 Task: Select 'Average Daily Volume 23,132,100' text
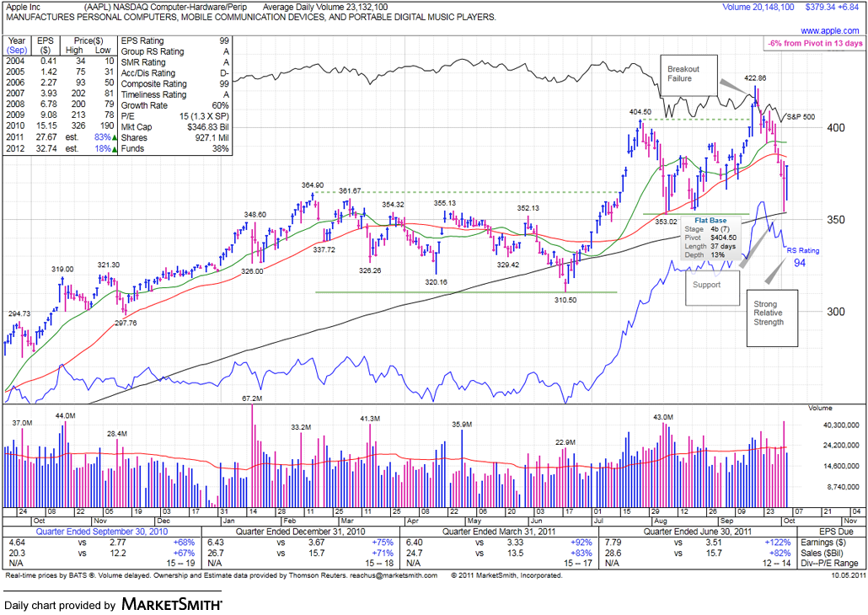[x=325, y=8]
